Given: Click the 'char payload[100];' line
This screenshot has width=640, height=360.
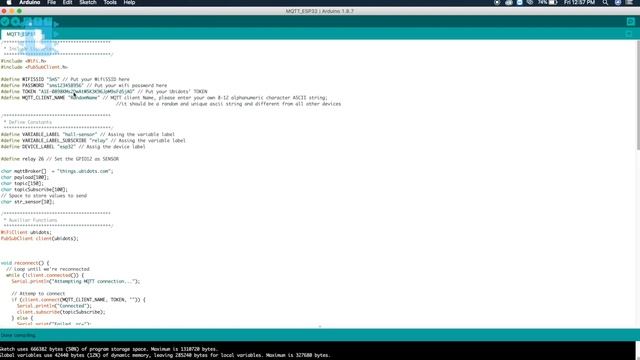Looking at the screenshot, I should (24, 177).
